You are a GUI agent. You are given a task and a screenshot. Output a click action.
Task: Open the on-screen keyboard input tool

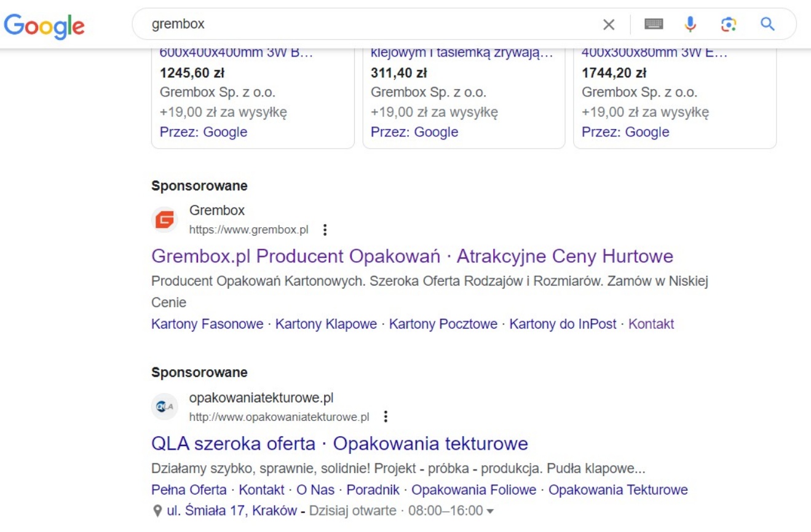[x=654, y=25]
